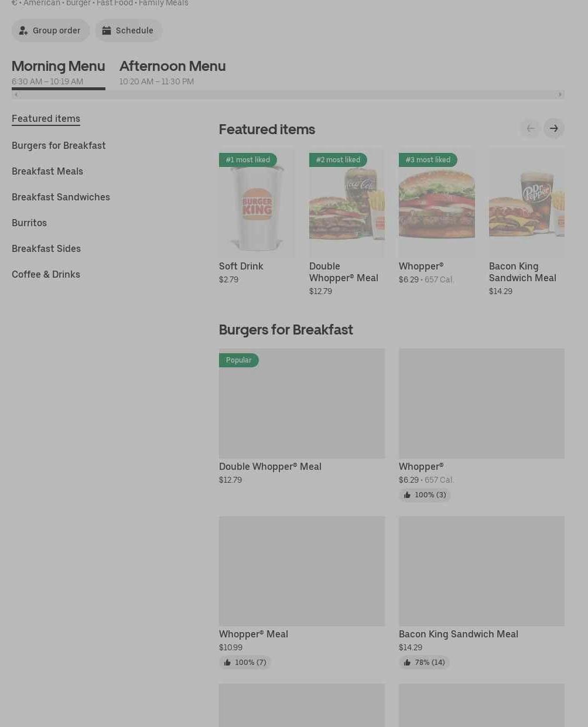Click the 78% (14) rating text
This screenshot has width=588, height=727.
[430, 663]
